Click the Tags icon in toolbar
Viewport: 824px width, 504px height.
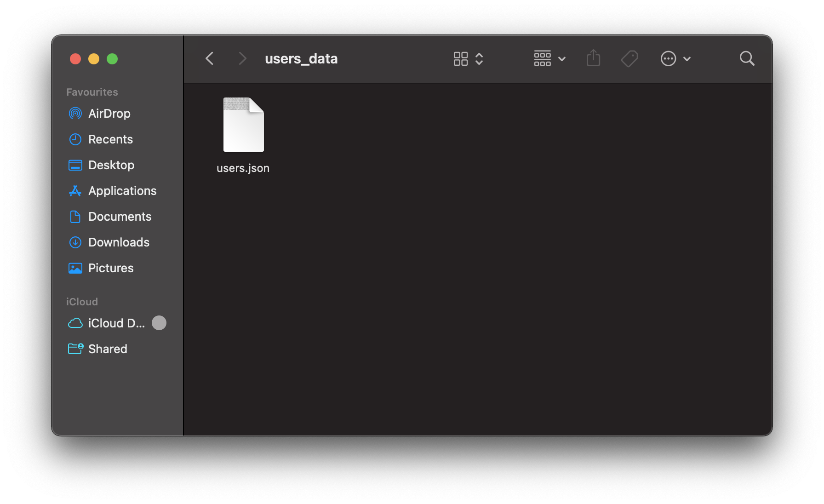pos(629,58)
